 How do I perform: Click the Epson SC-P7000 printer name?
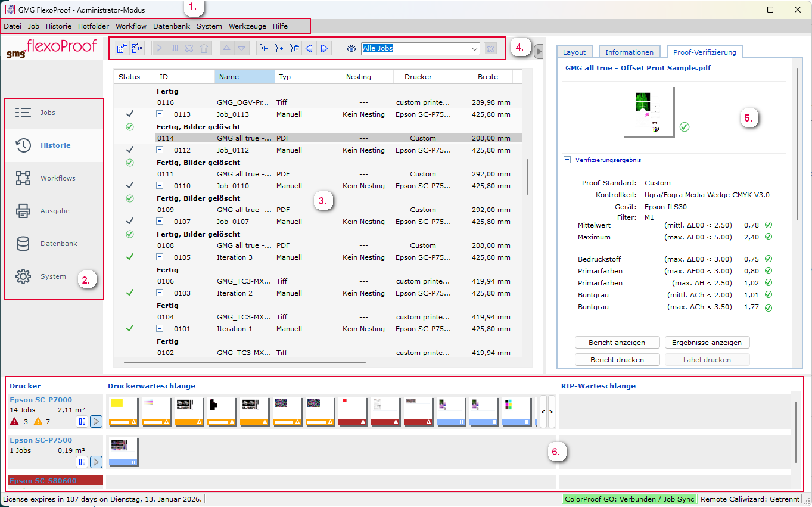41,400
